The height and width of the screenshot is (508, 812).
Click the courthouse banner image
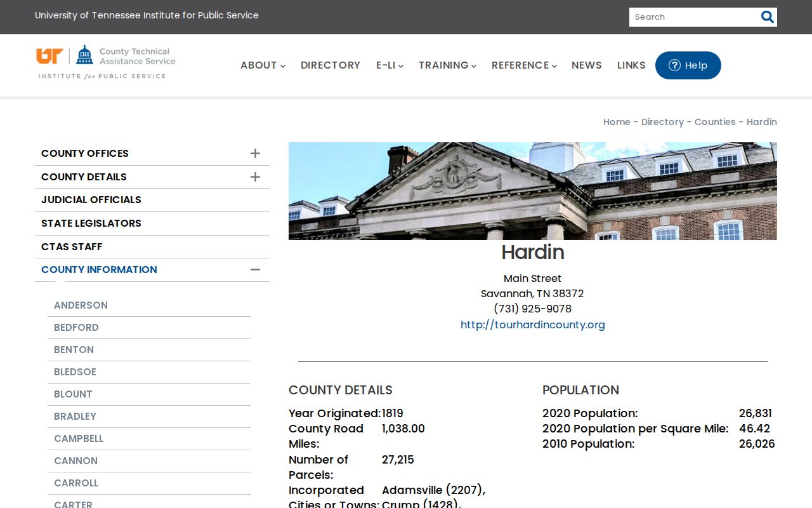pos(533,191)
